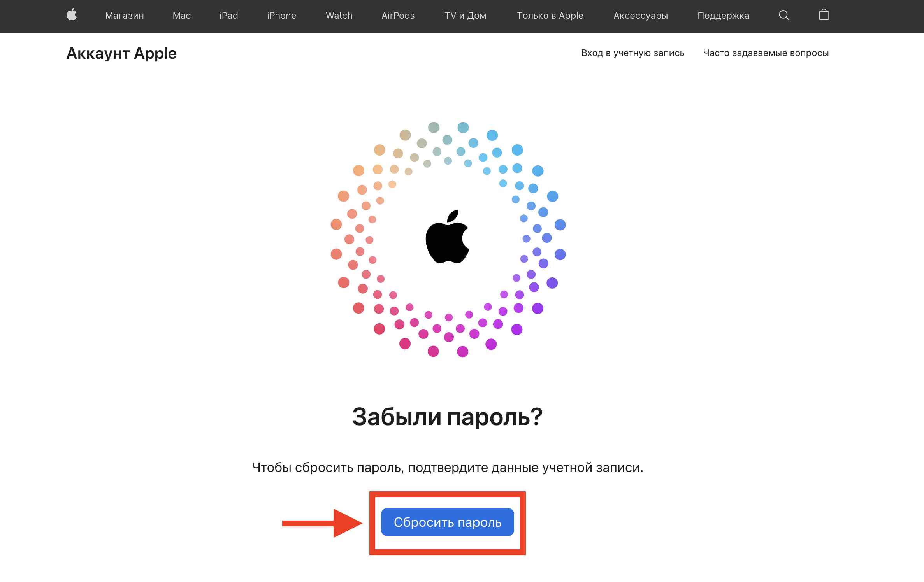Open the «Только в Apple» section
This screenshot has height=582, width=924.
click(550, 16)
